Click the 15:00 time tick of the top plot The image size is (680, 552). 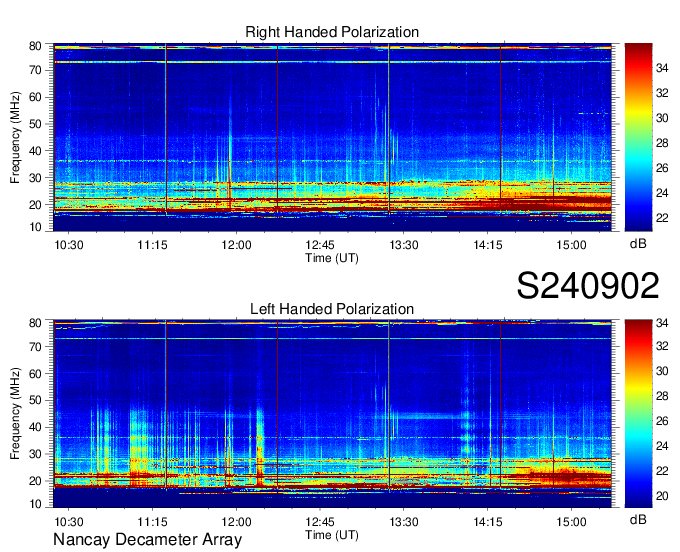pyautogui.click(x=571, y=245)
